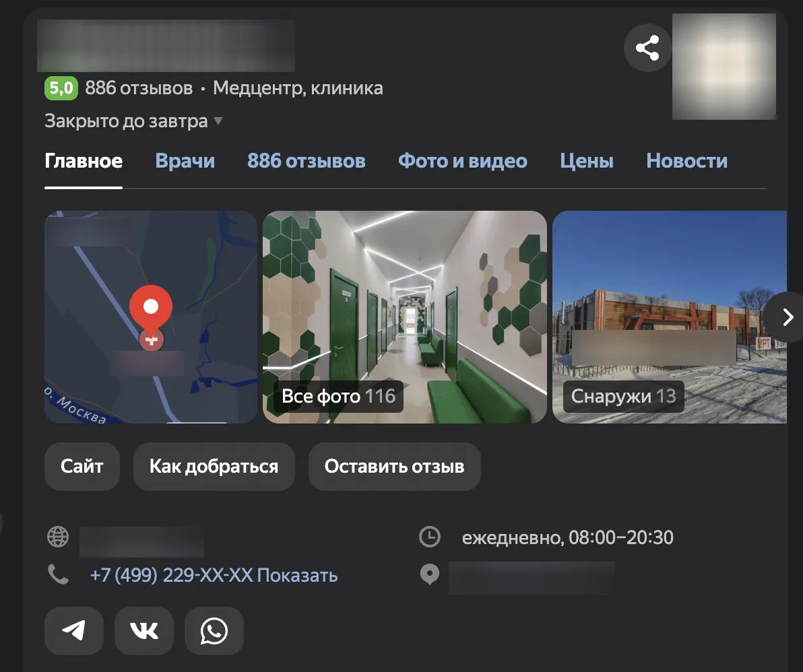Viewport: 803px width, 672px height.
Task: Click the 'Оставить отзыв' button
Action: point(394,466)
